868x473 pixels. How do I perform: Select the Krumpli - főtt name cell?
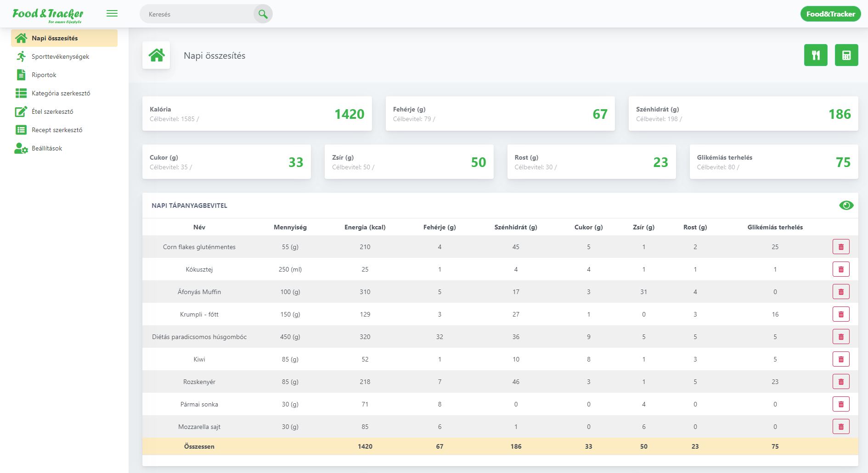click(x=199, y=314)
